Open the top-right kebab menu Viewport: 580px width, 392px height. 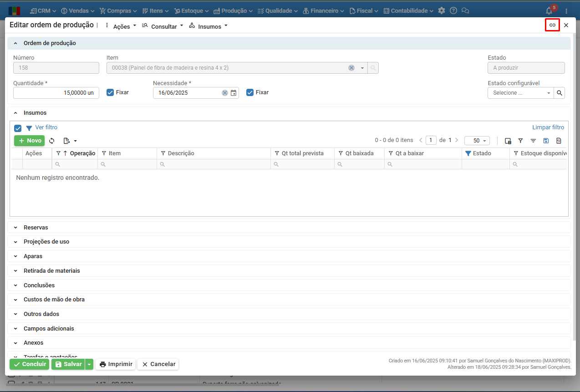point(566,10)
